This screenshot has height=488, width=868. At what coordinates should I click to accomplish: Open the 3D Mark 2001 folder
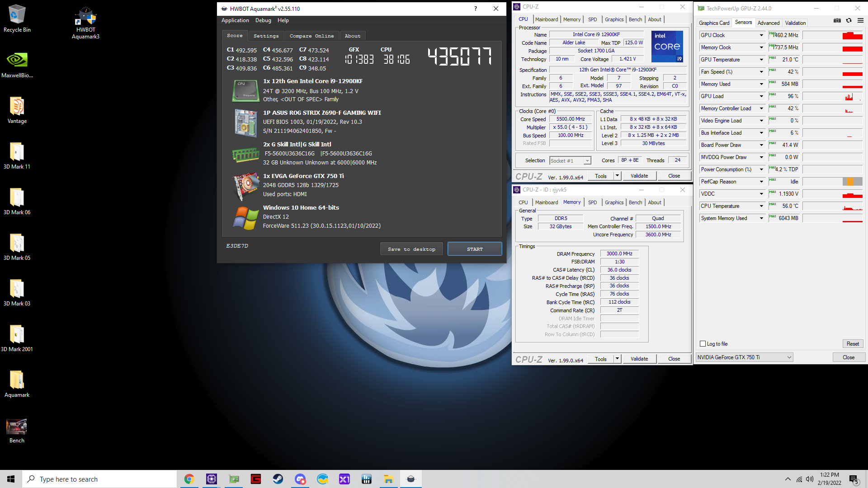pos(17,339)
